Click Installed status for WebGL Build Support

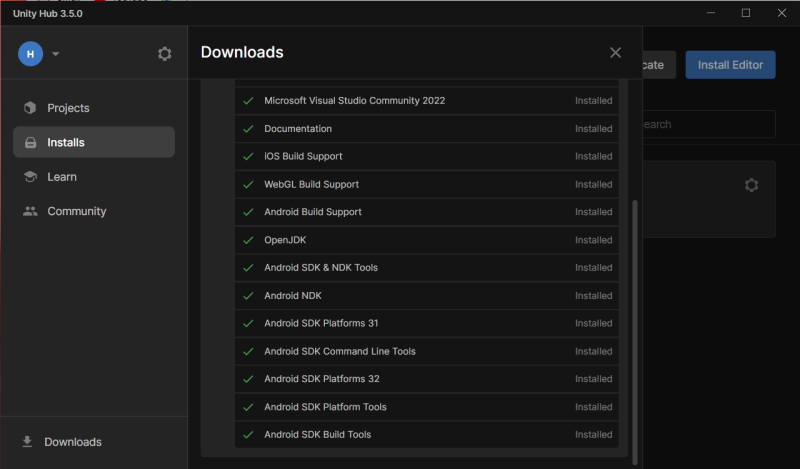[593, 184]
